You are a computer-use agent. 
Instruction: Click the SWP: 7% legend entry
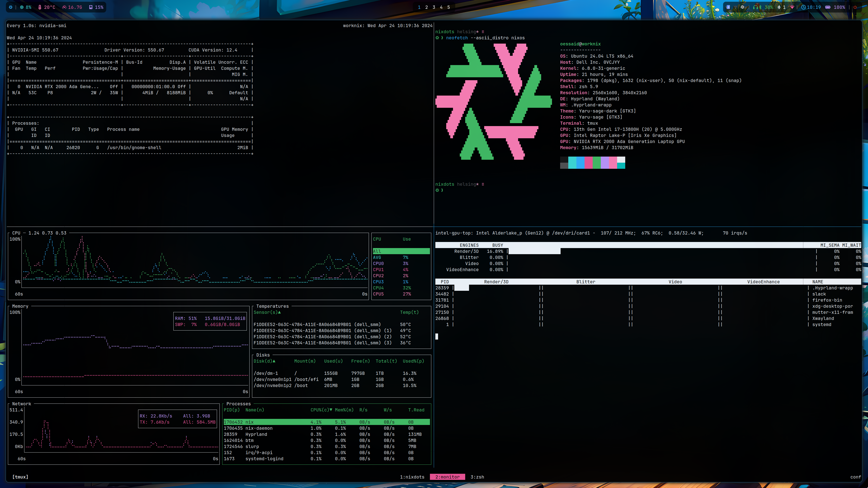[207, 324]
